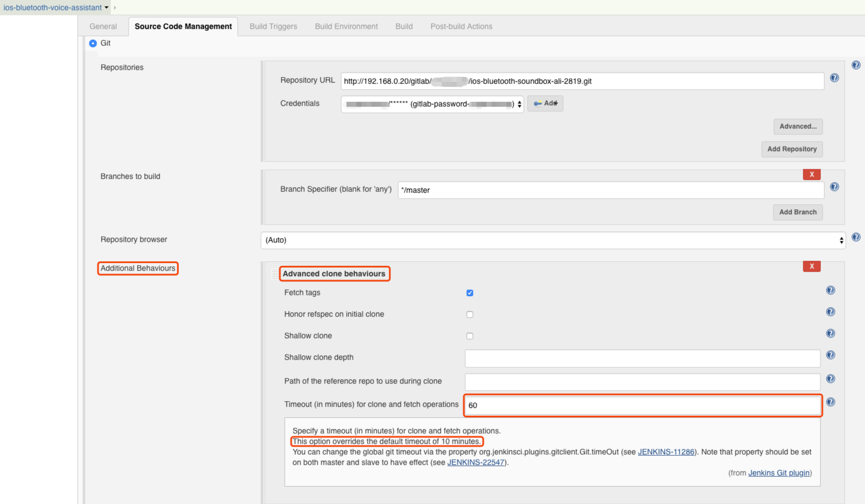Focus the Shallow clone depth field
Image resolution: width=865 pixels, height=504 pixels.
click(642, 358)
